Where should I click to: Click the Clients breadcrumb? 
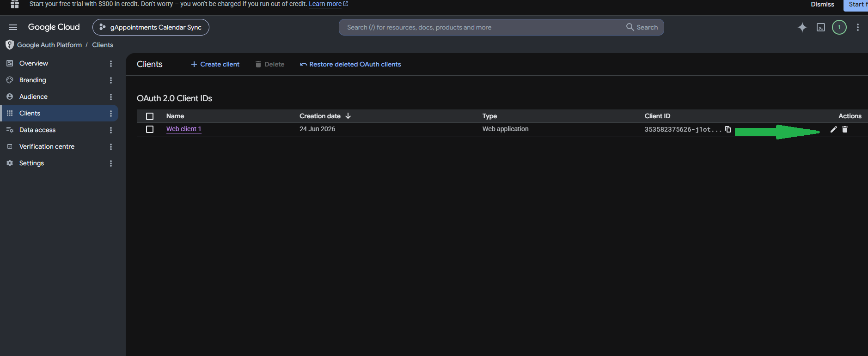coord(103,45)
